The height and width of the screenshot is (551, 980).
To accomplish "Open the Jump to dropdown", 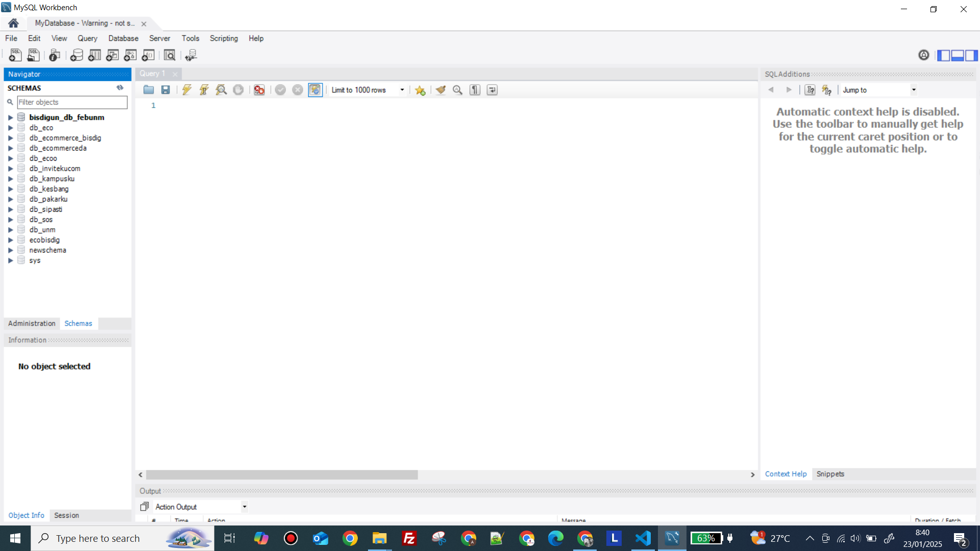I will (x=914, y=90).
